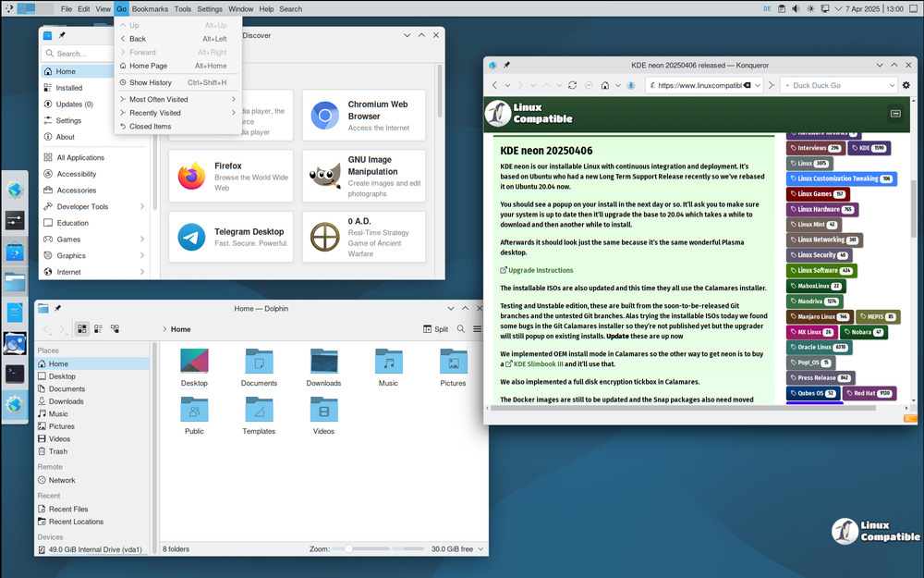Click the search magnifier in Dolphin
924x578 pixels.
coord(461,329)
